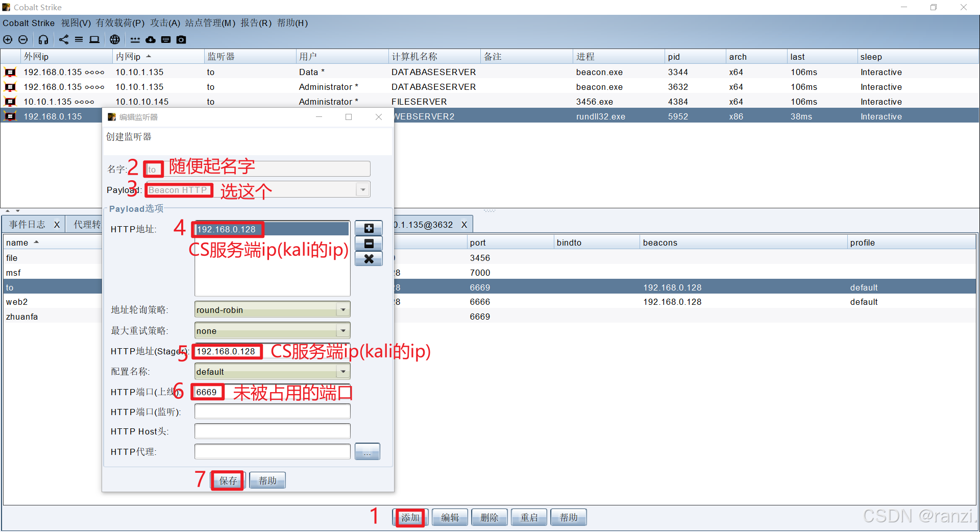
Task: Click the clear HTTP addresses X button
Action: (x=369, y=259)
